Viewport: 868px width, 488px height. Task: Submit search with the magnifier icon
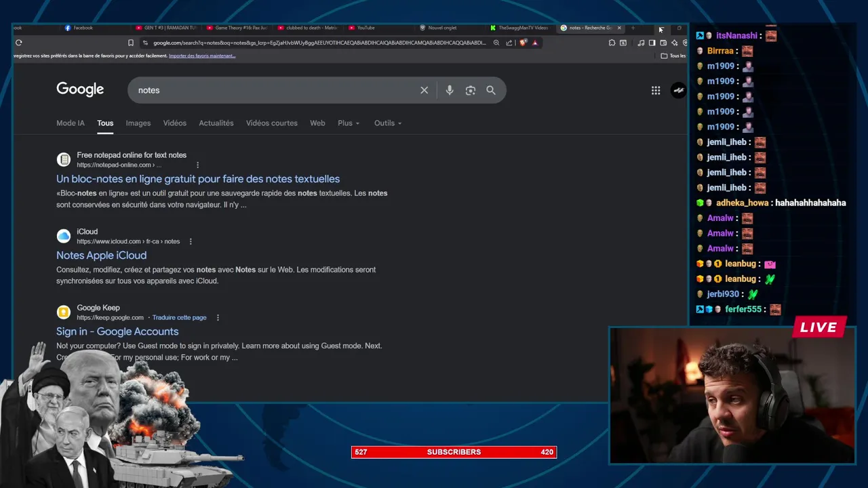[x=490, y=90]
